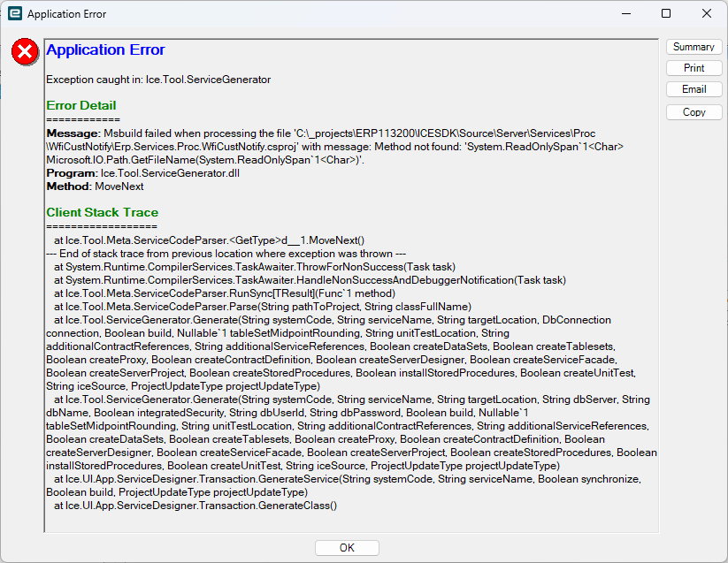Image resolution: width=728 pixels, height=563 pixels.
Task: Click the 'Method: MoveNext' line
Action: point(95,186)
